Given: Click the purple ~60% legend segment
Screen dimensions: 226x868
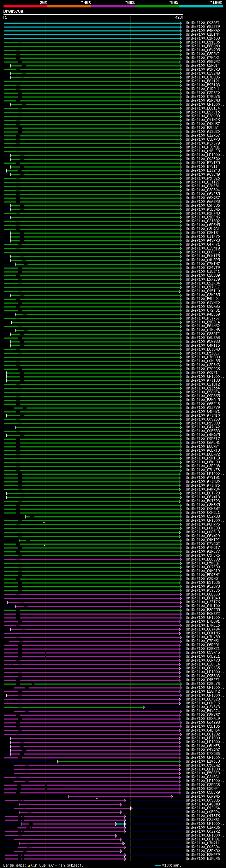Looking at the screenshot, I should tap(113, 6).
